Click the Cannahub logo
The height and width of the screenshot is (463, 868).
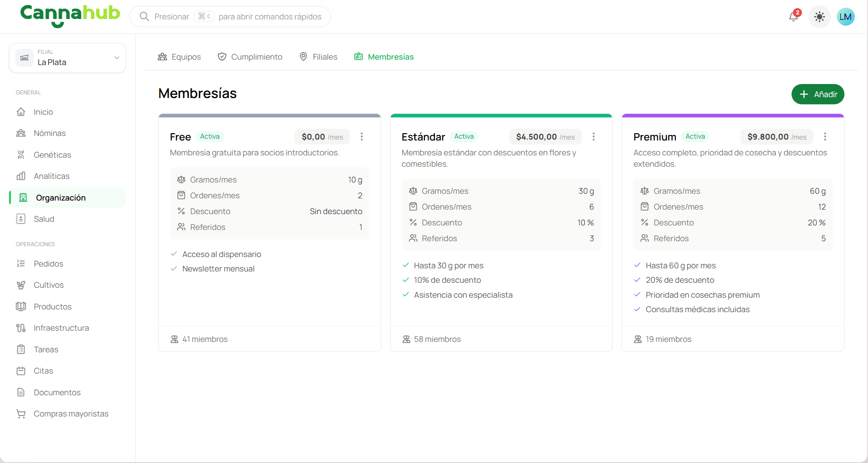70,16
